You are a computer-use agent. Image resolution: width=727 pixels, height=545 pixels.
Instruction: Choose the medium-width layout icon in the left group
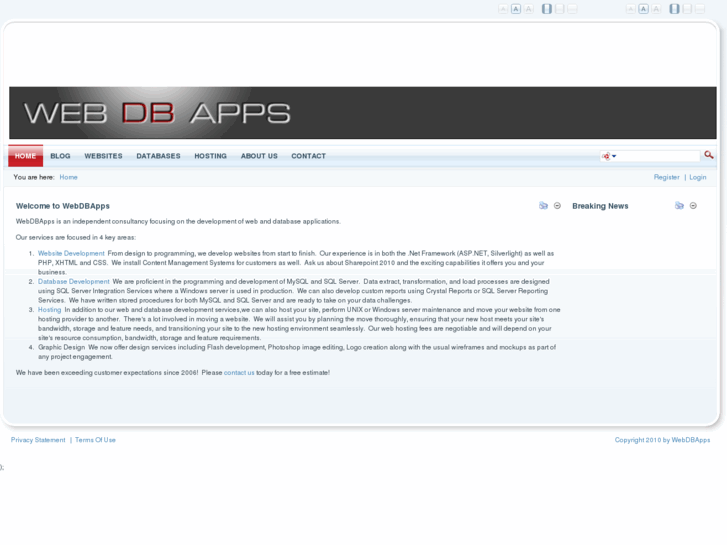[x=560, y=9]
